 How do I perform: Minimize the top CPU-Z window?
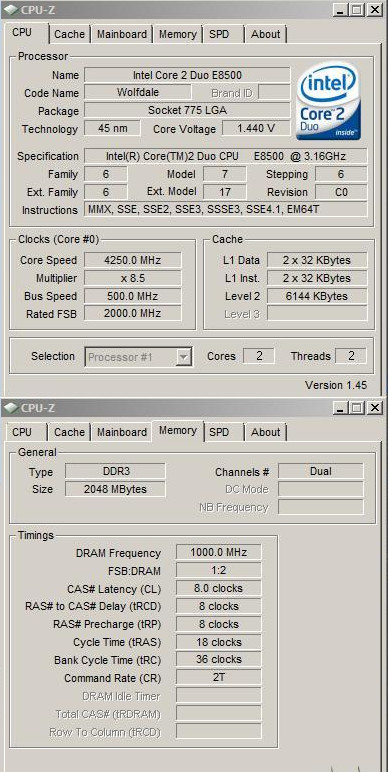340,9
